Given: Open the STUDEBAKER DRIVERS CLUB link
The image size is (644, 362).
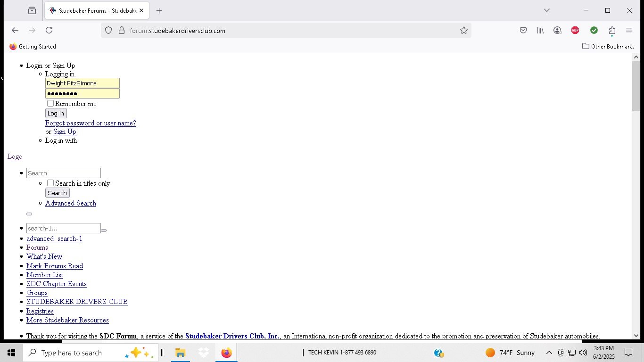Looking at the screenshot, I should coord(77,302).
